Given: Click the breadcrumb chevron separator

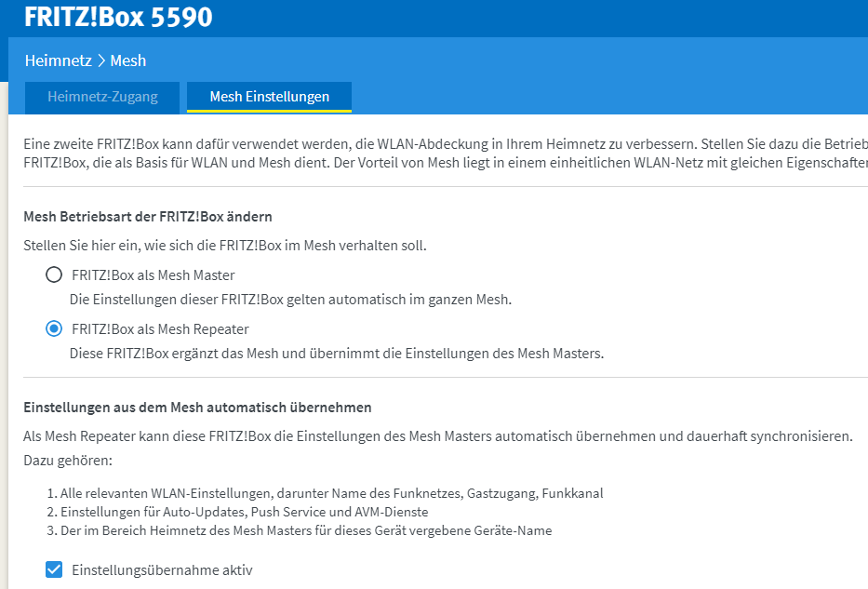Looking at the screenshot, I should pyautogui.click(x=100, y=60).
